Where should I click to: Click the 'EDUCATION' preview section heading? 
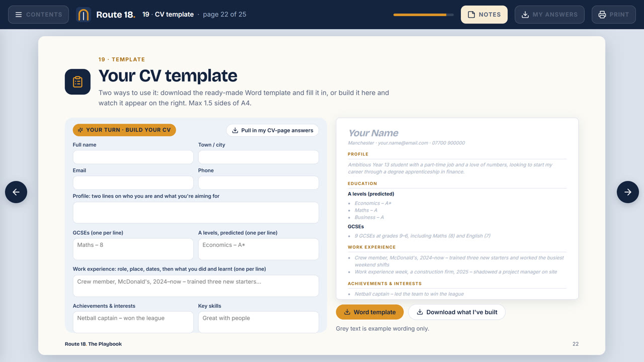(362, 184)
